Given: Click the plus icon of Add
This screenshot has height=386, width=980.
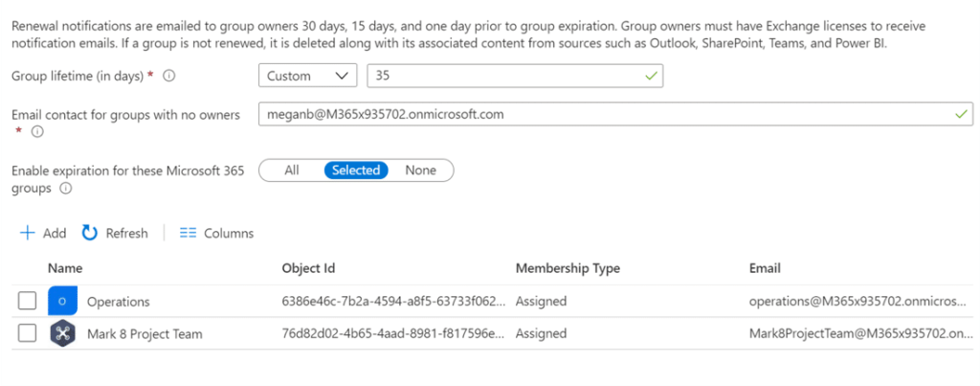Looking at the screenshot, I should [x=27, y=234].
